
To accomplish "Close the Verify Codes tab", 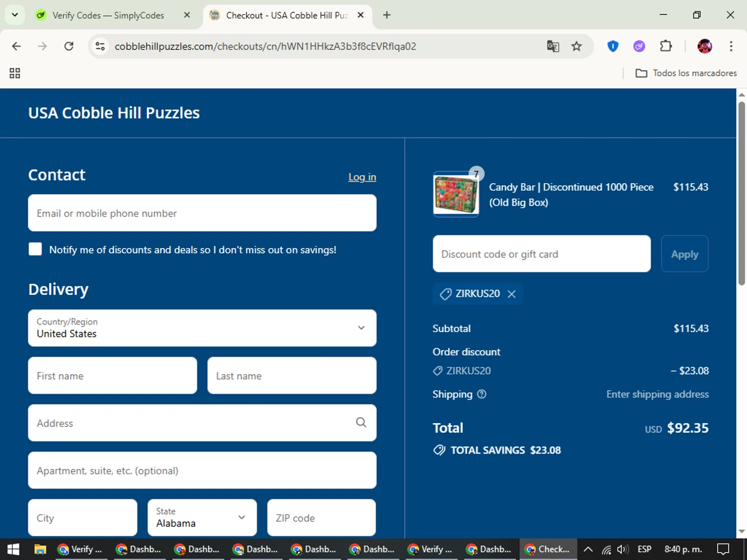I will click(x=187, y=15).
